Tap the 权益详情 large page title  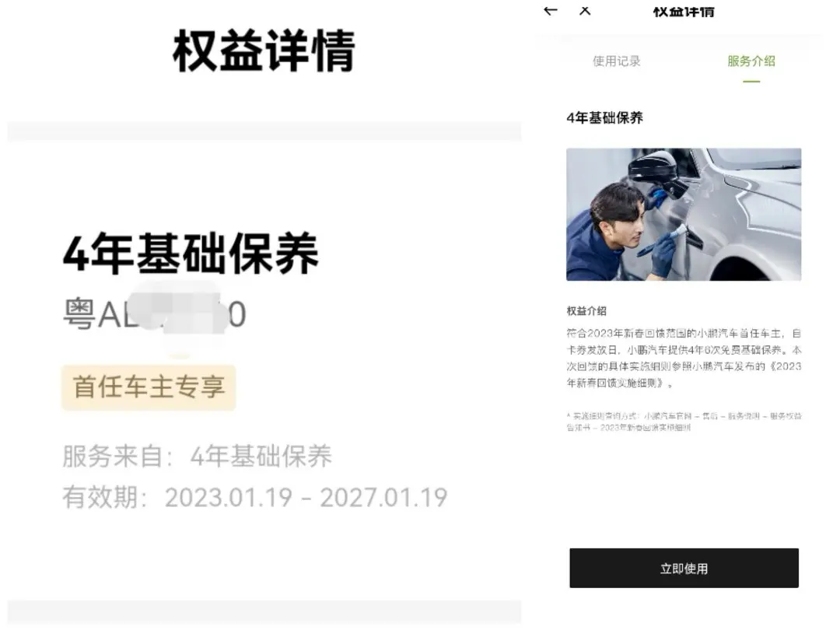pos(264,51)
